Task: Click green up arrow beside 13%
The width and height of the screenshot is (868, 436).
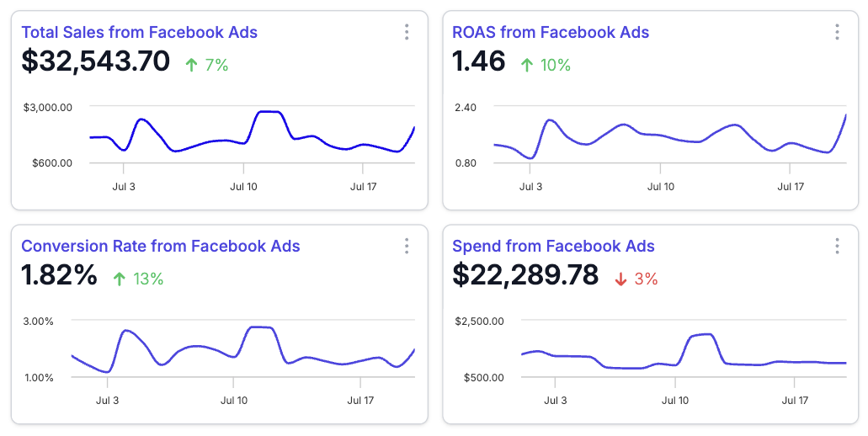Action: pos(120,279)
